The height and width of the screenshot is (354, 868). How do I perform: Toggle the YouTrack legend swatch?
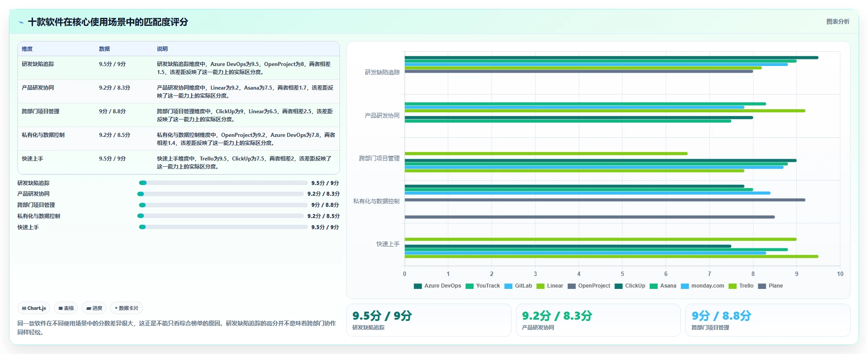469,286
